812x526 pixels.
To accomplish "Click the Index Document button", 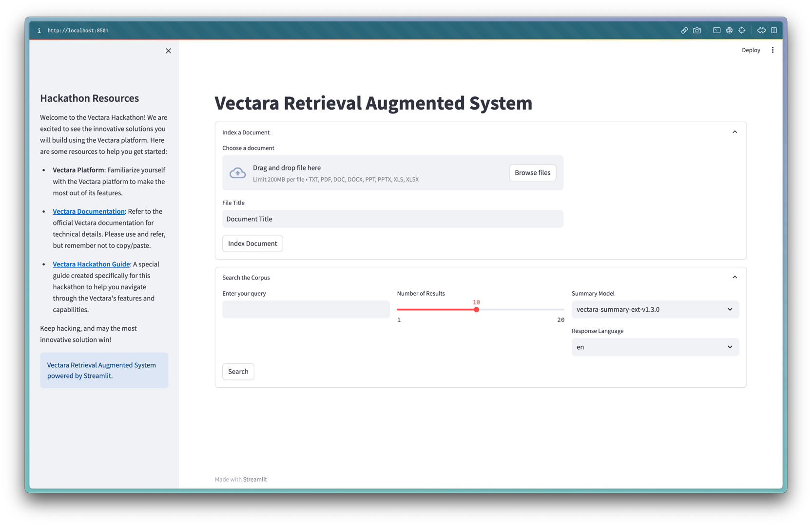I will (252, 244).
